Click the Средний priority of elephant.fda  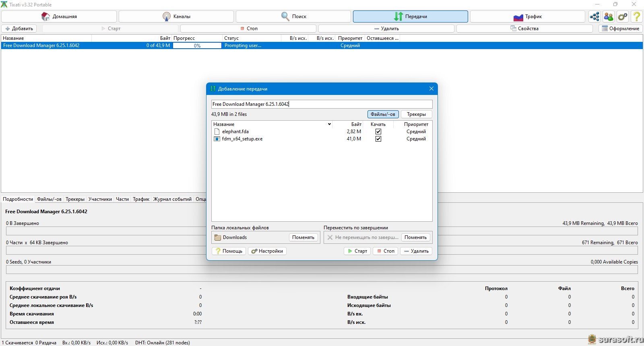pos(416,132)
